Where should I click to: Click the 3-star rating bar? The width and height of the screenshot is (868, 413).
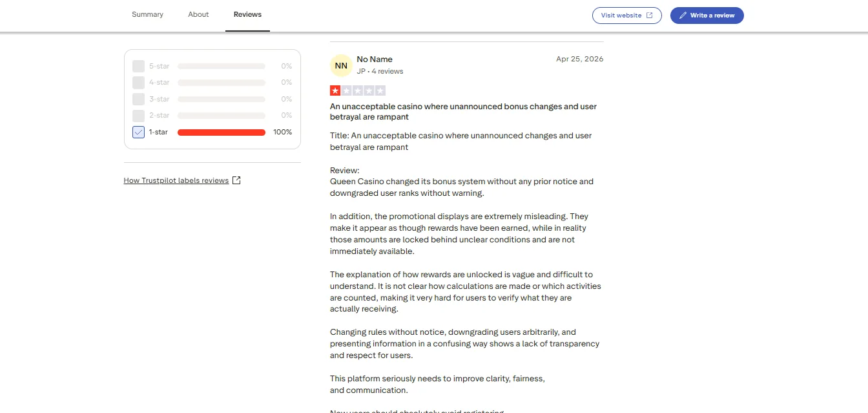pos(222,99)
